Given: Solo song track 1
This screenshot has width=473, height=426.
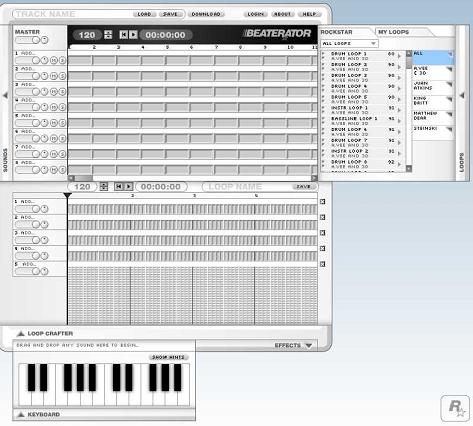Looking at the screenshot, I should coord(62,60).
